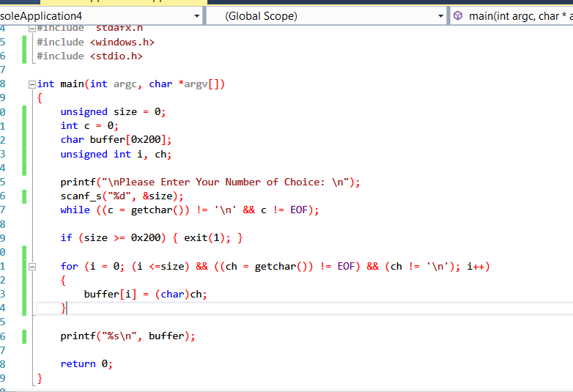573x392 pixels.
Task: Place cursor at return 0 statement
Action: (86, 364)
